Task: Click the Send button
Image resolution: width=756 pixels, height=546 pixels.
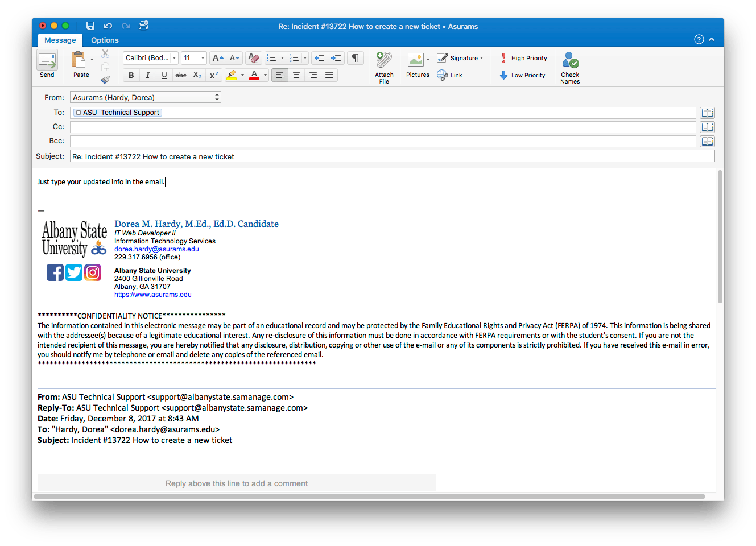Action: (47, 64)
